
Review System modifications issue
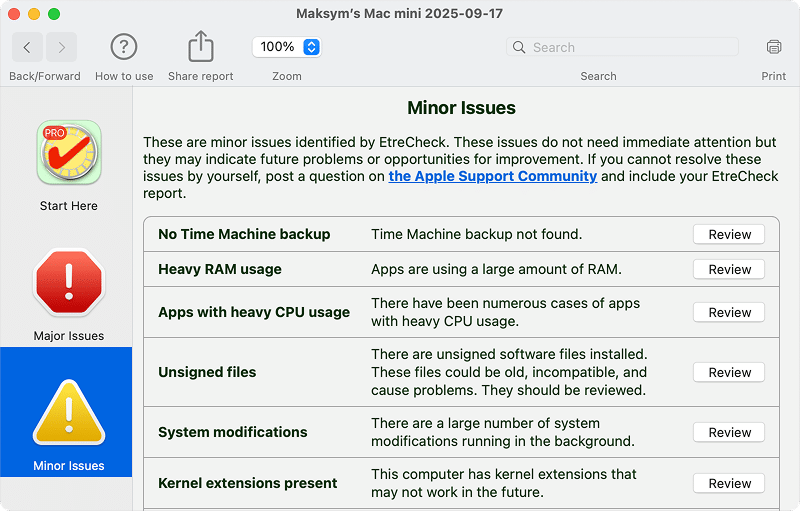729,432
